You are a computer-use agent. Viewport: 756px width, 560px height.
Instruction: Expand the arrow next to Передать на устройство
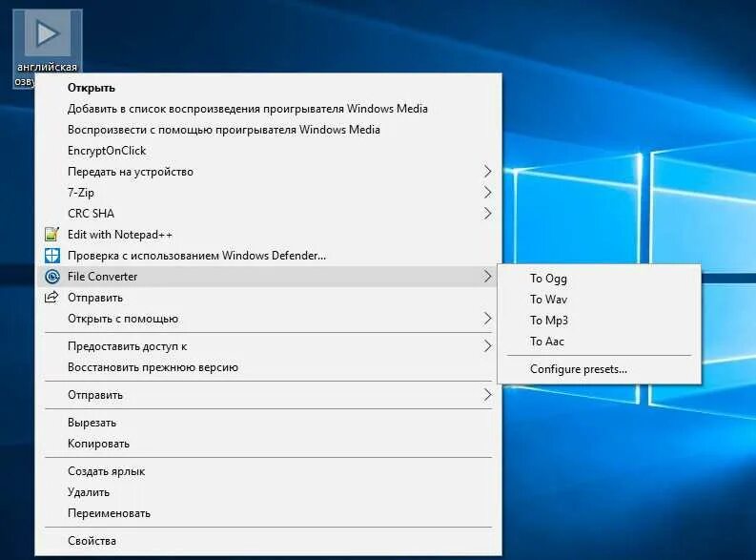pyautogui.click(x=487, y=171)
